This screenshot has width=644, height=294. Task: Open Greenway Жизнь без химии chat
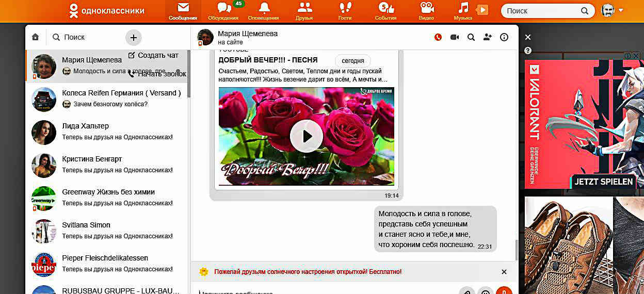107,198
